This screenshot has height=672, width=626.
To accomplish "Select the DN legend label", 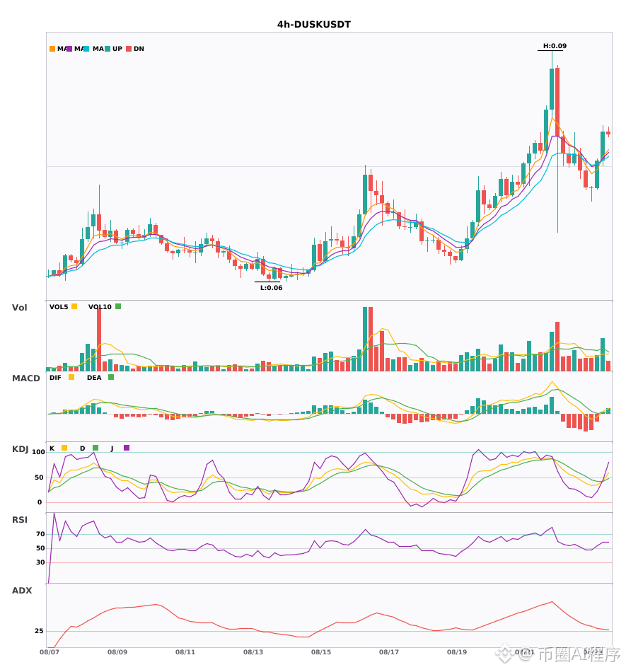I will [139, 49].
